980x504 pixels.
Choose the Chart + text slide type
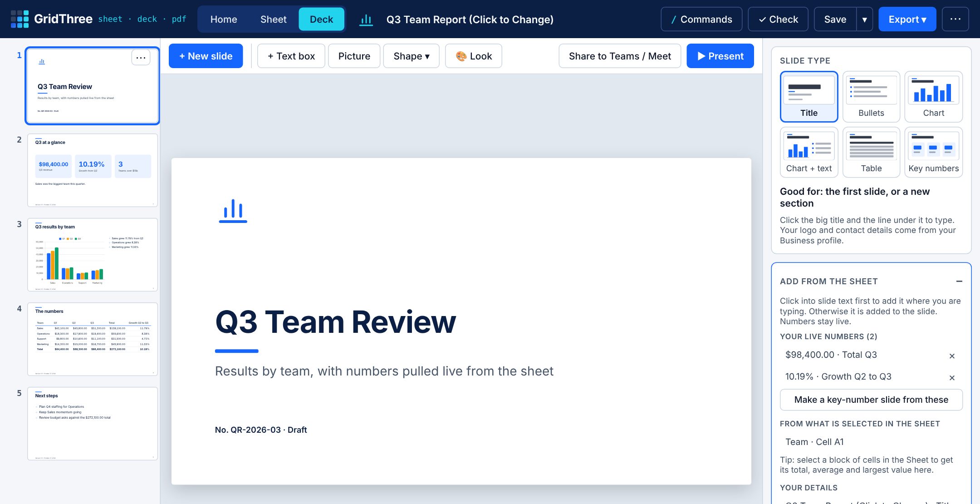808,152
